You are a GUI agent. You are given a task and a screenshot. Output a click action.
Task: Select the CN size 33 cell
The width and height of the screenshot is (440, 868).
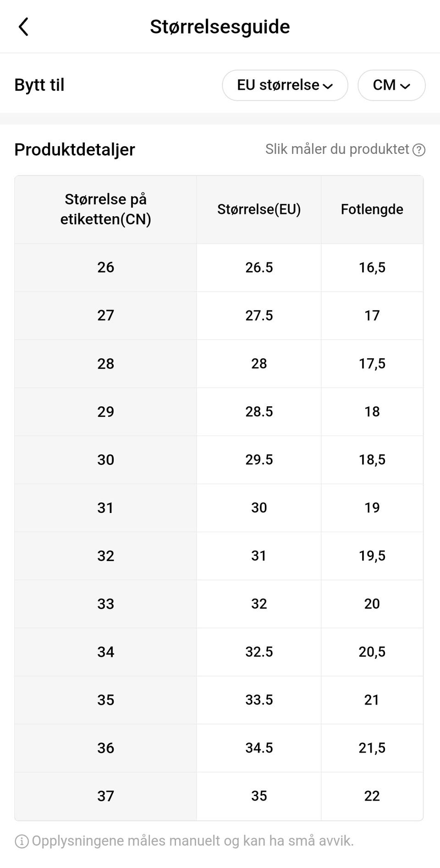coord(105,604)
